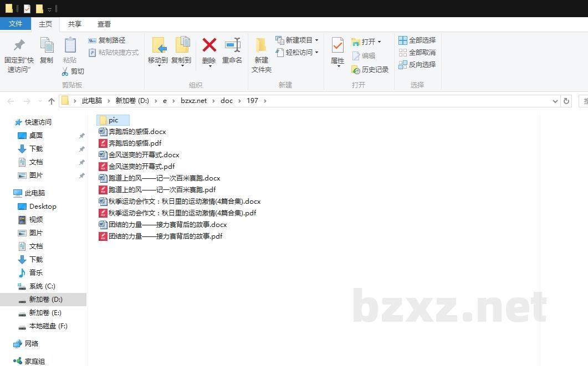
Task: Expand the address bar history dropdown arrow
Action: click(555, 101)
